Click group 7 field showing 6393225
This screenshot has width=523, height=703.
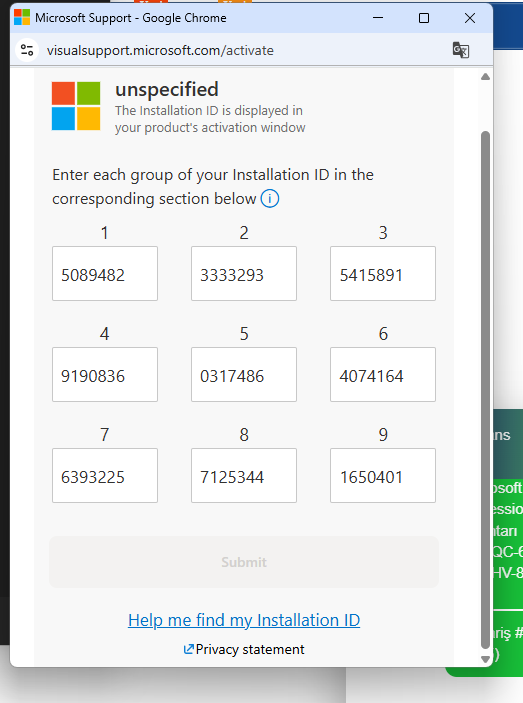(105, 475)
